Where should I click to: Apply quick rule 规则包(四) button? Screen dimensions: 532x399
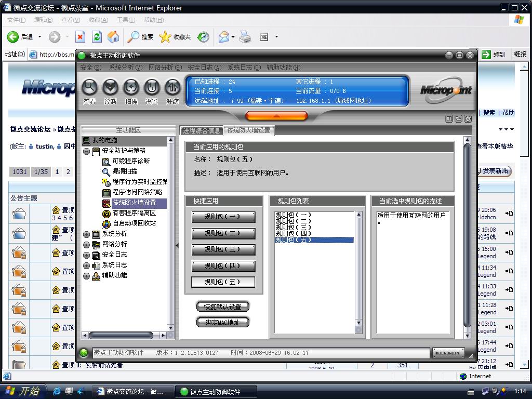223,265
